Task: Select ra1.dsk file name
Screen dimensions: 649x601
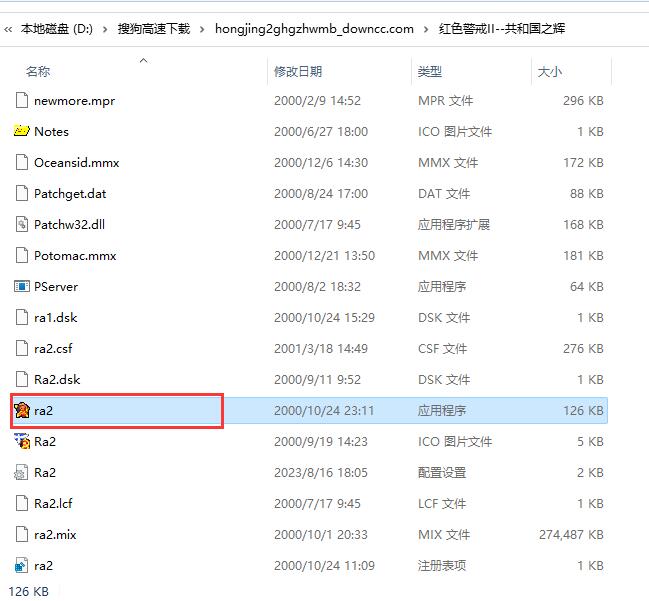Action: coord(55,318)
